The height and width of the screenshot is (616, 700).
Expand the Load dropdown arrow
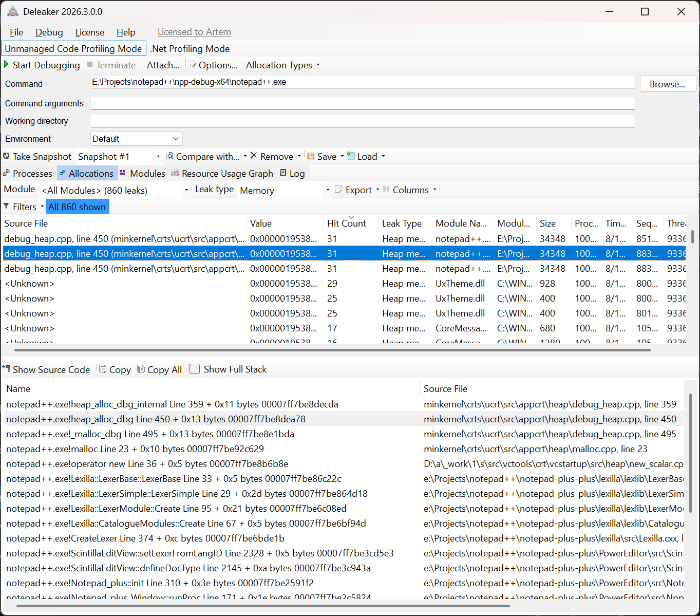(x=383, y=156)
